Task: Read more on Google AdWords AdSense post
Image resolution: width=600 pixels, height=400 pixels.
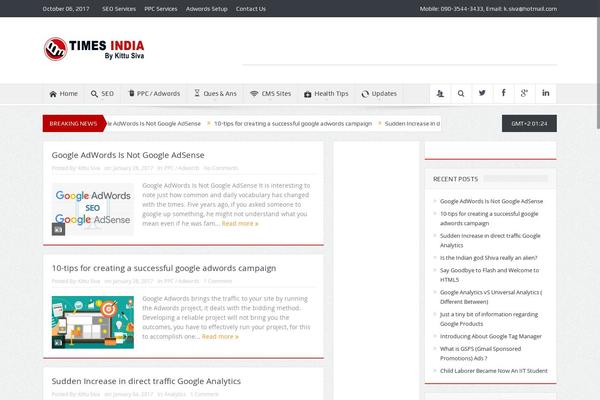Action: pyautogui.click(x=240, y=224)
